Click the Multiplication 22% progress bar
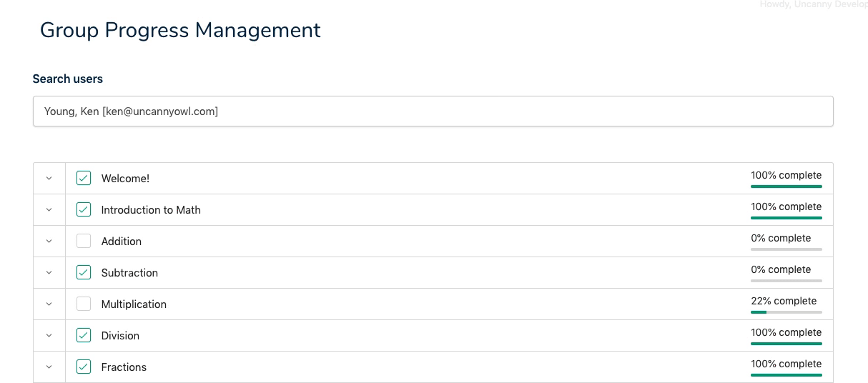 tap(786, 312)
